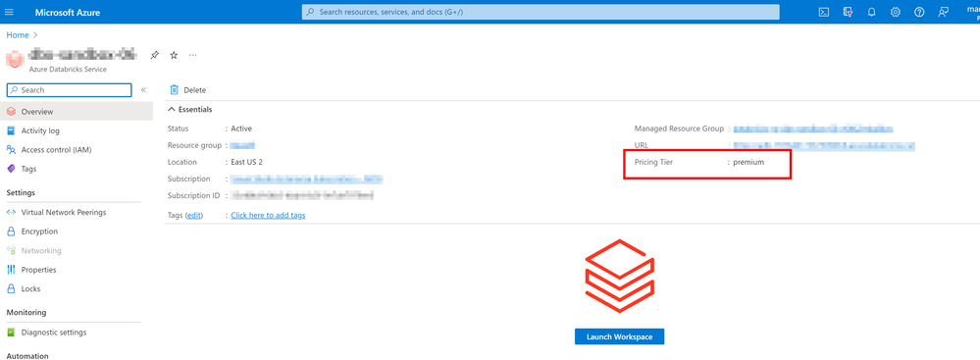Open portal settings gear
Screen dimensions: 980x360
(x=896, y=12)
